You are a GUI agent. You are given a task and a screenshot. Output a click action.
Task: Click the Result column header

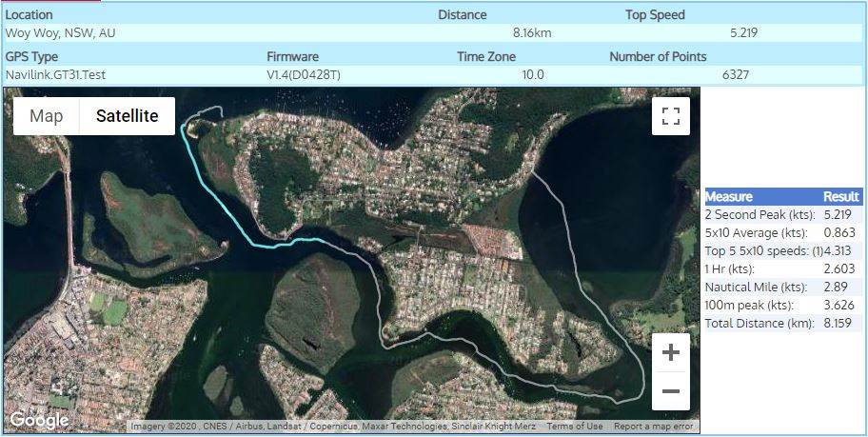point(840,196)
